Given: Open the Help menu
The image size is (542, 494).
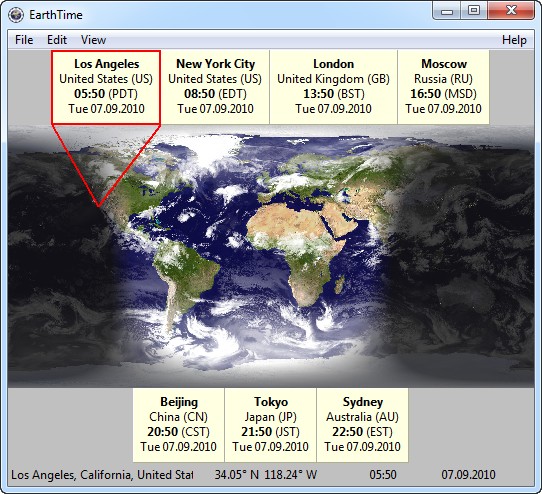Looking at the screenshot, I should pos(514,40).
